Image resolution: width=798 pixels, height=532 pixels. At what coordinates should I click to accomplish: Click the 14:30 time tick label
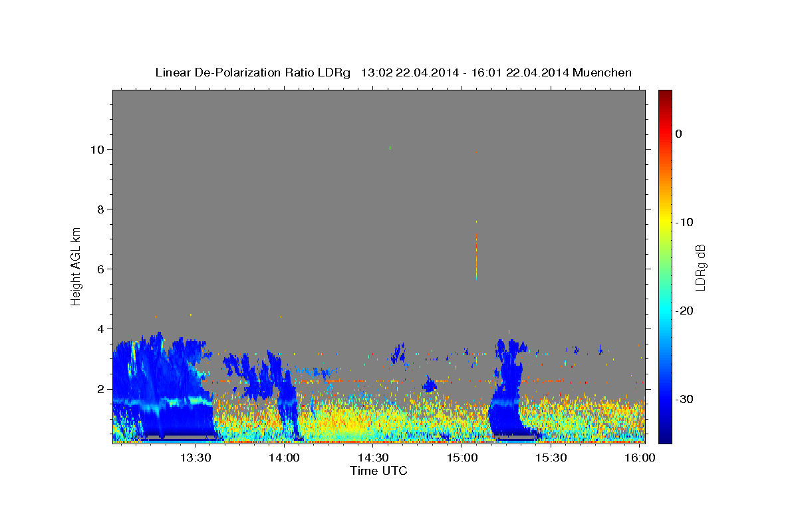(374, 458)
